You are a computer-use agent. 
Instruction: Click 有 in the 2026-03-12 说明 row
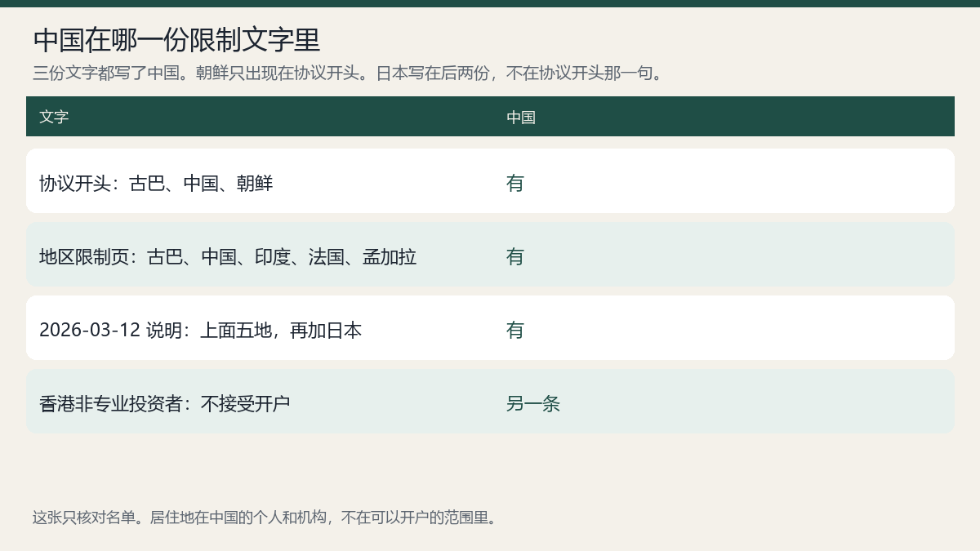515,331
